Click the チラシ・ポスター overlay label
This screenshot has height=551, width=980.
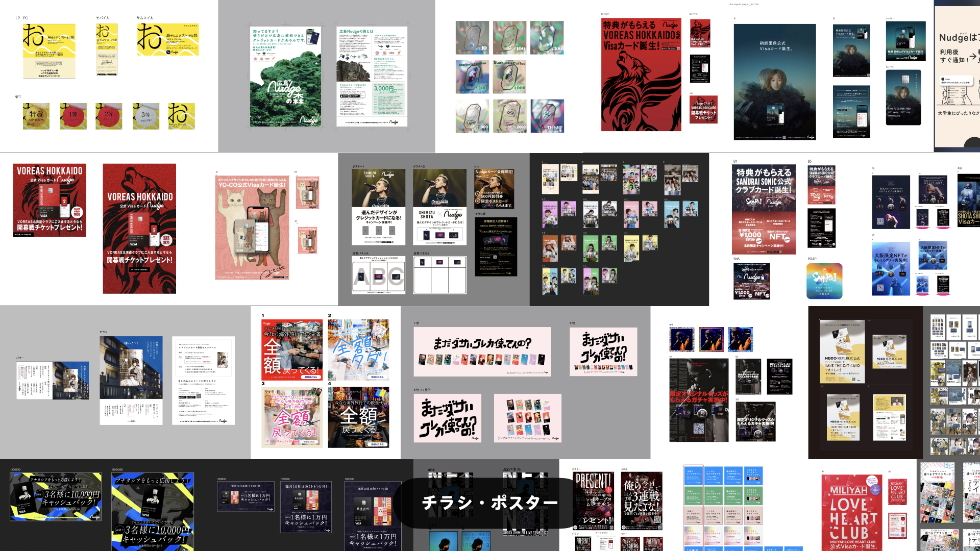pos(489,503)
